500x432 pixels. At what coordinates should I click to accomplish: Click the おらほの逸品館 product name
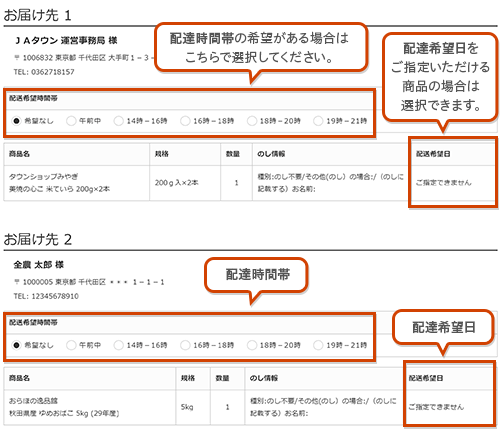point(33,401)
